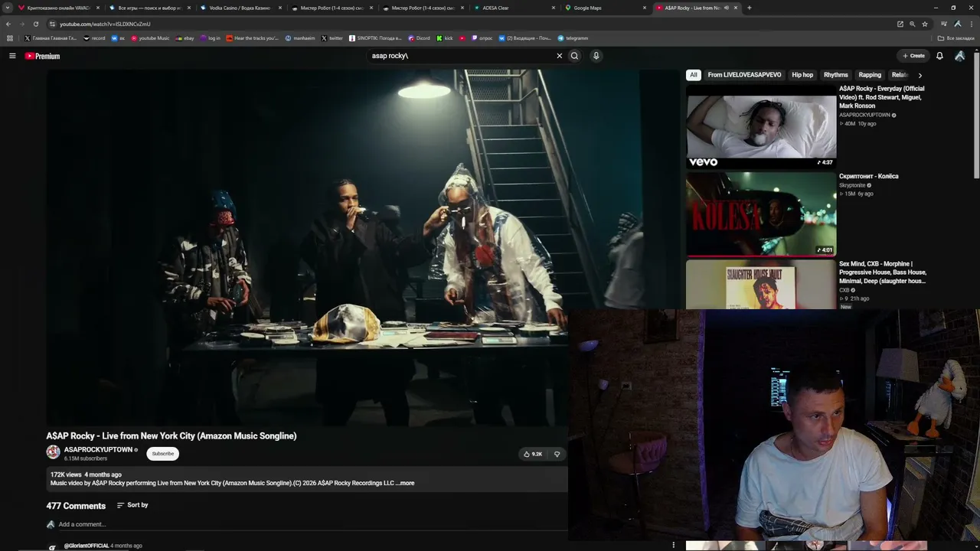Open A$AP Rocky Everyday video thumbnail
The height and width of the screenshot is (551, 980).
point(761,126)
